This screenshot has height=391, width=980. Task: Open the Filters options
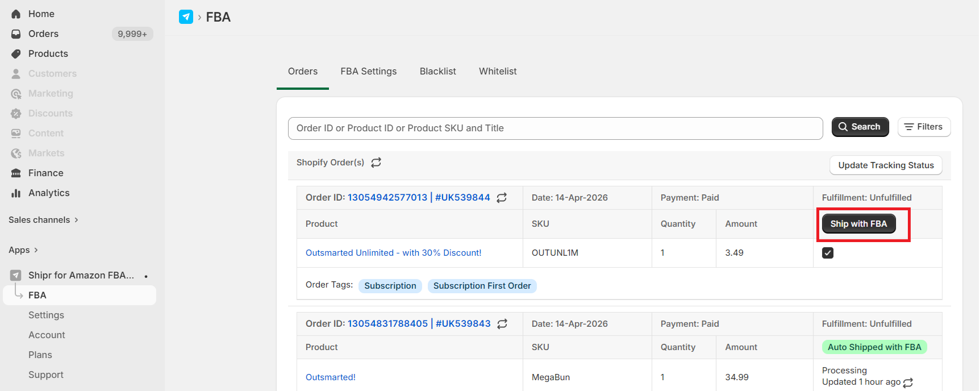(924, 127)
